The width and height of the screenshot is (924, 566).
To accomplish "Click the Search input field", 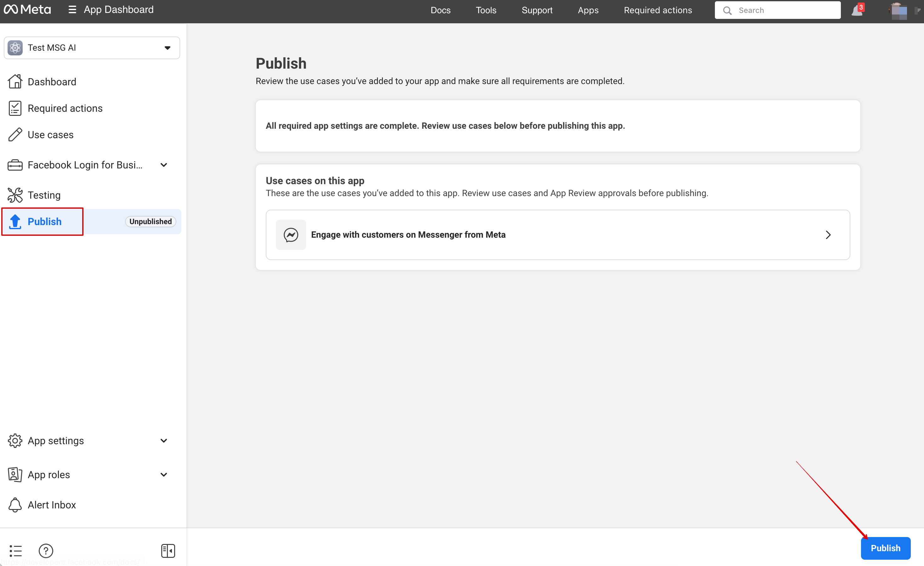I will coord(784,10).
